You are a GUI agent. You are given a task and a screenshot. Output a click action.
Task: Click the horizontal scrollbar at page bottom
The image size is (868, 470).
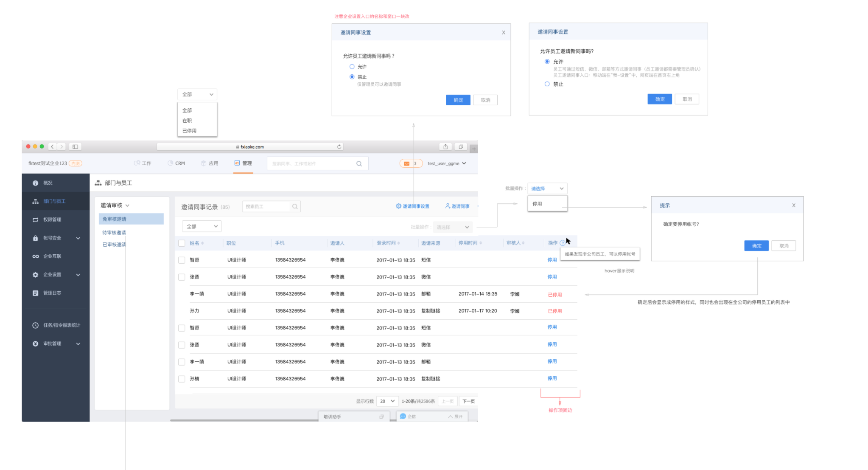pos(244,420)
